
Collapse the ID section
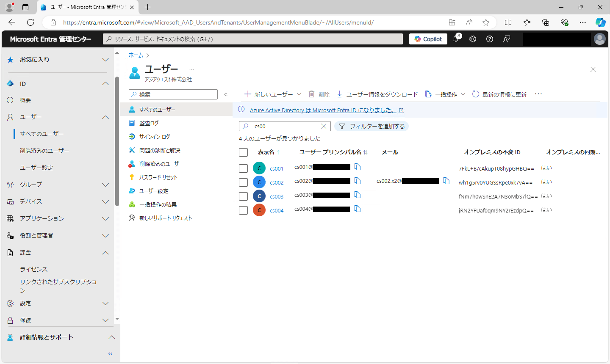pyautogui.click(x=105, y=84)
